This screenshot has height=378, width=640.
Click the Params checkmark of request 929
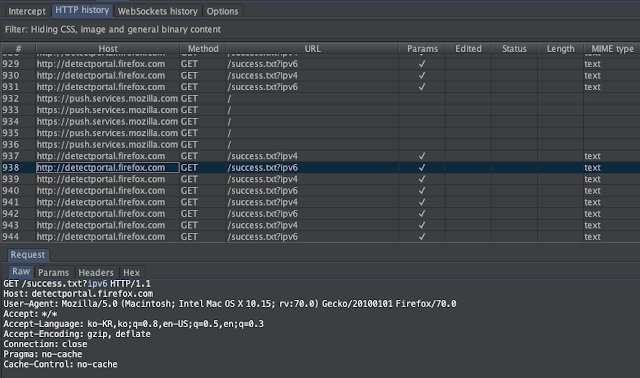[x=422, y=64]
